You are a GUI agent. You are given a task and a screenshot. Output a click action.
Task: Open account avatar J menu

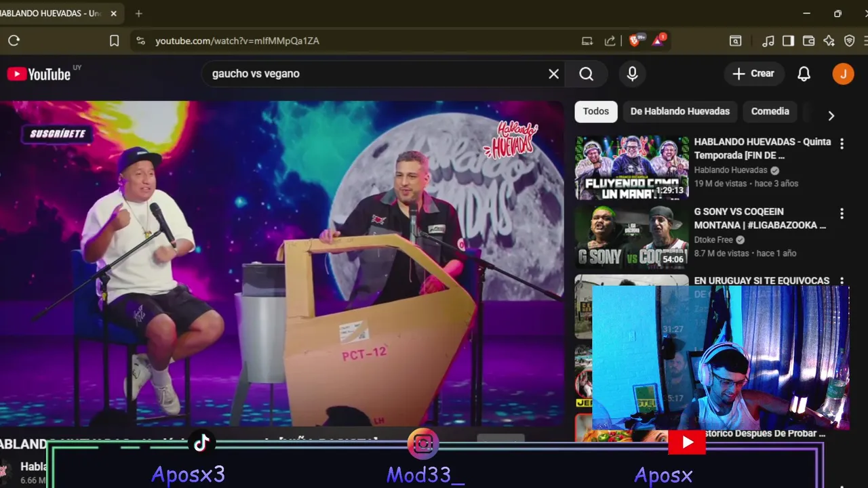click(843, 74)
